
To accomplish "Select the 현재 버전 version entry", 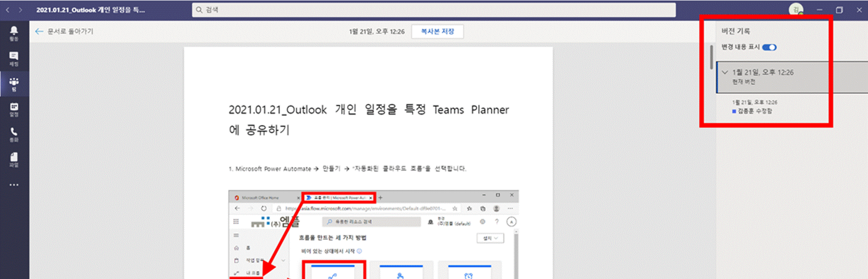I will tap(792, 77).
